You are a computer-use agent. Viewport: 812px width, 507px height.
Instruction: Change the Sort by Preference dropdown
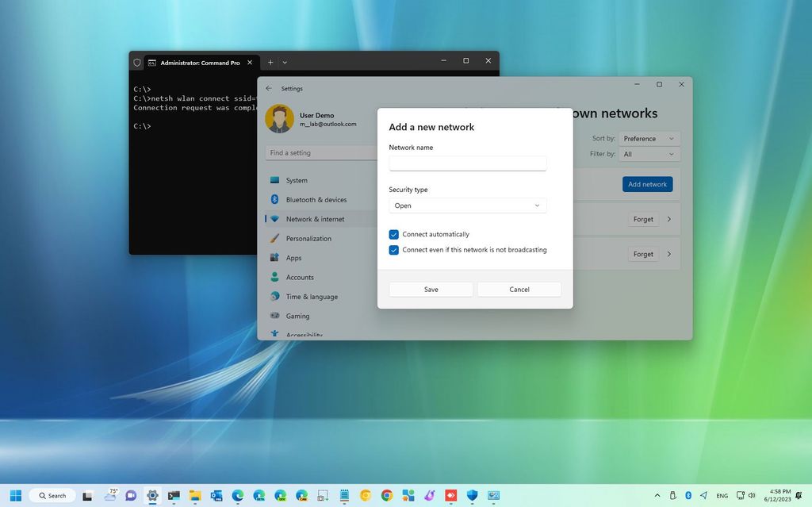[649, 138]
